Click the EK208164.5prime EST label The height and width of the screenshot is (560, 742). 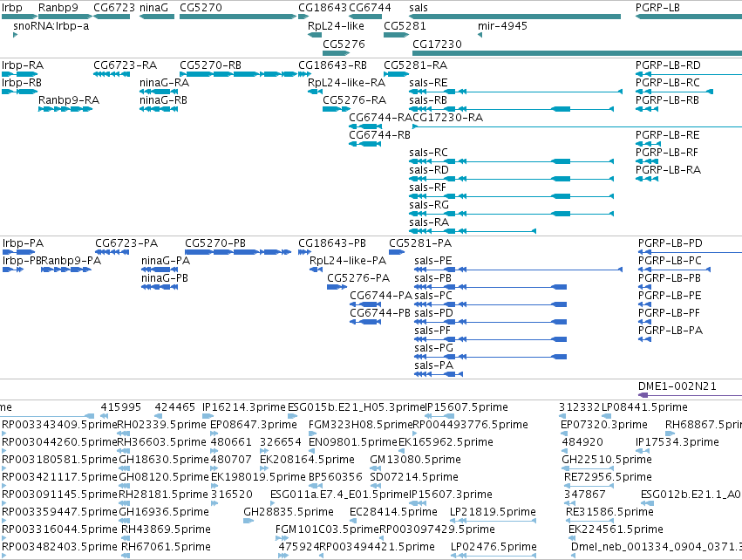[x=307, y=460]
